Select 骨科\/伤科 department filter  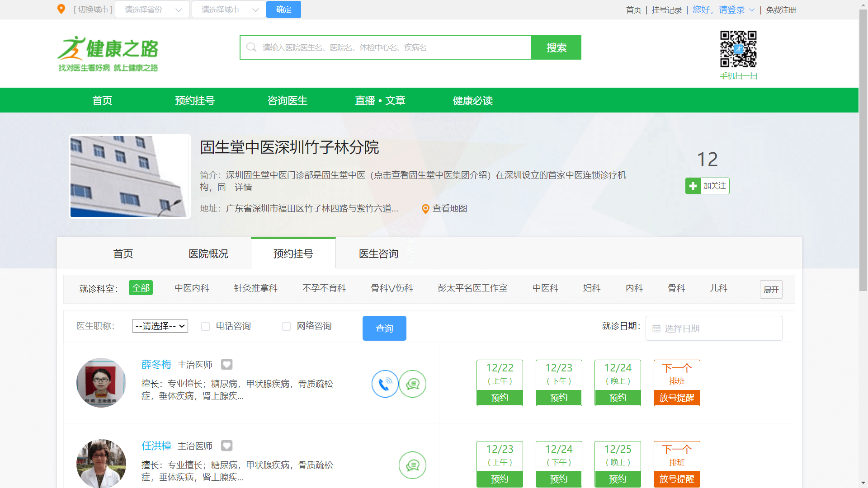coord(392,288)
